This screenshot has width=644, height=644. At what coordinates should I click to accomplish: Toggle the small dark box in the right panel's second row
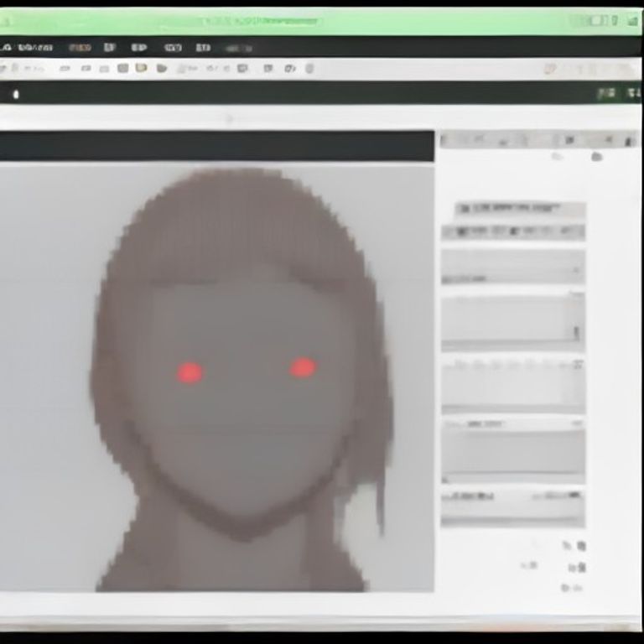[462, 231]
